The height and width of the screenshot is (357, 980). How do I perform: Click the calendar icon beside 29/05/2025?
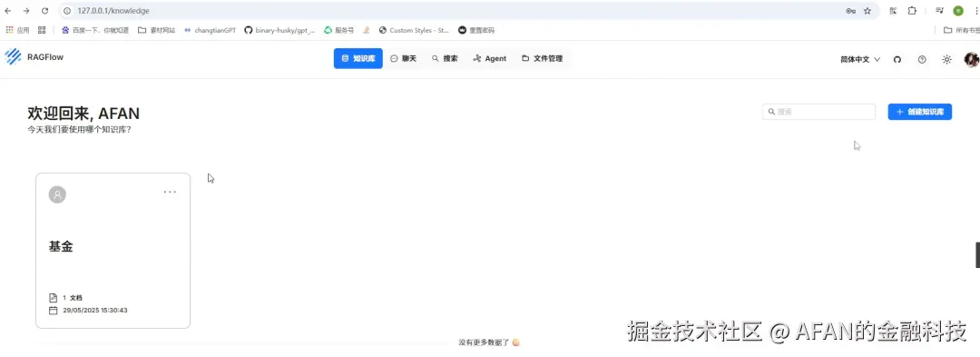[54, 310]
